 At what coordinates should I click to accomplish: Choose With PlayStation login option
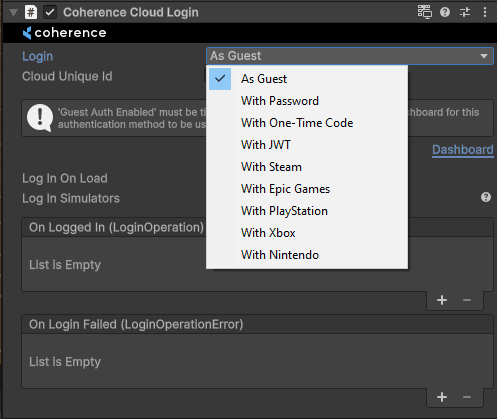point(307,211)
